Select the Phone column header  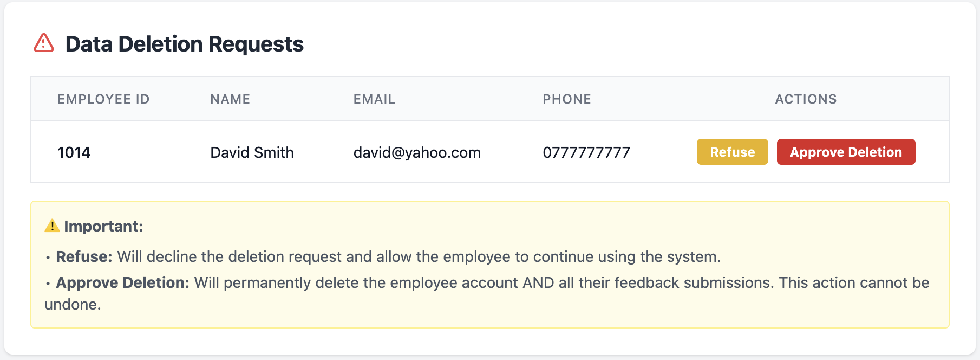(567, 99)
